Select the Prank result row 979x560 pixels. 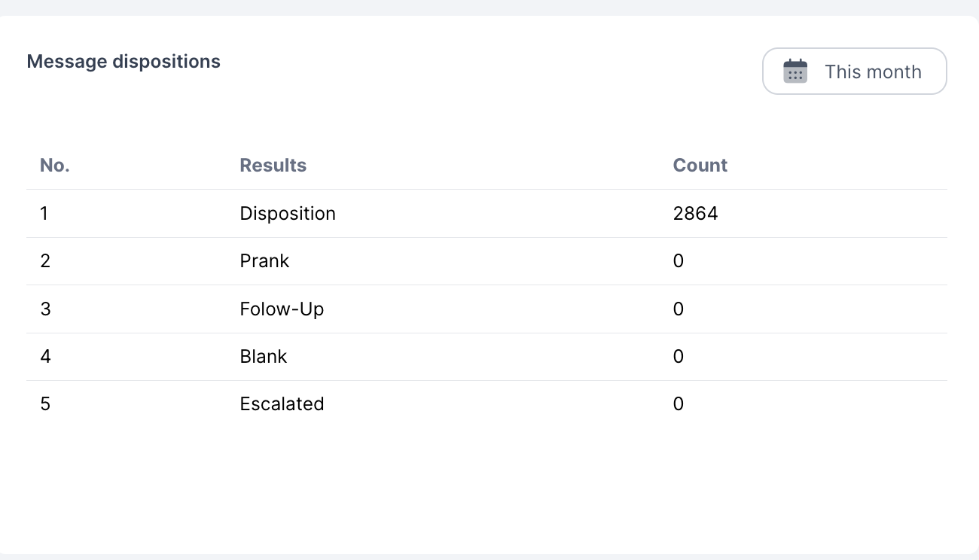coord(264,261)
